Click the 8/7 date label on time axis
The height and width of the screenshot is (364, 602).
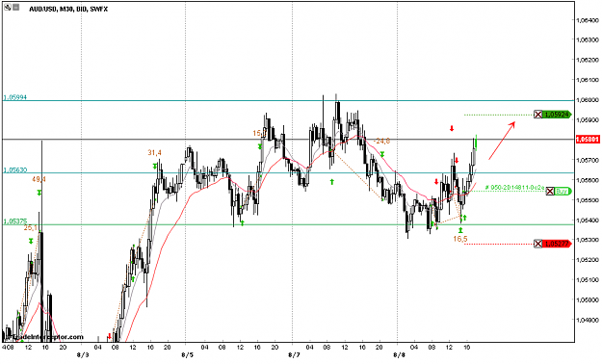coord(294,355)
